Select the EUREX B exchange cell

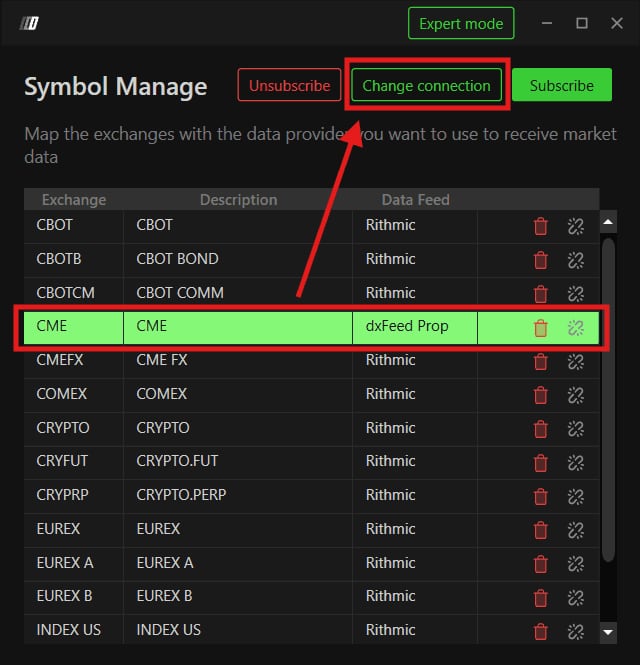(x=73, y=597)
